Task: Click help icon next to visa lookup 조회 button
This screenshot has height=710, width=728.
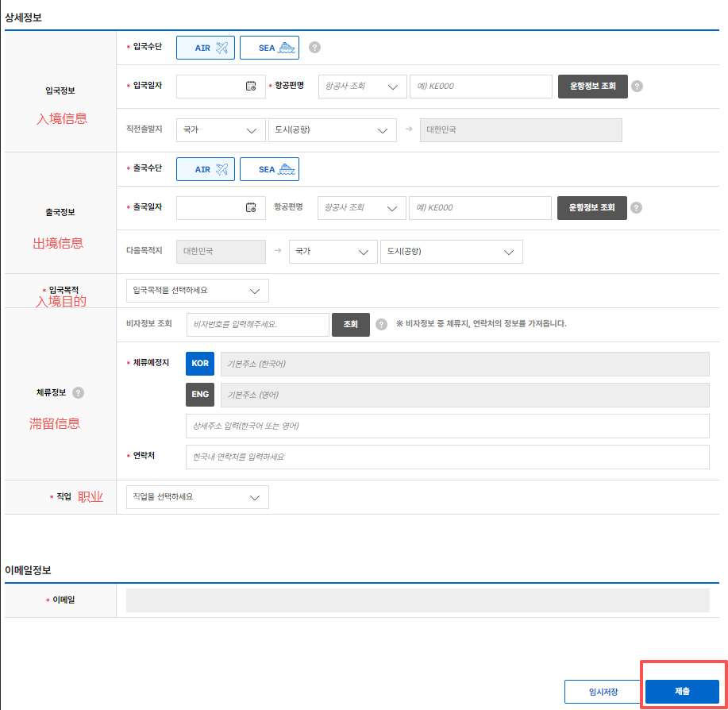Action: (x=381, y=325)
